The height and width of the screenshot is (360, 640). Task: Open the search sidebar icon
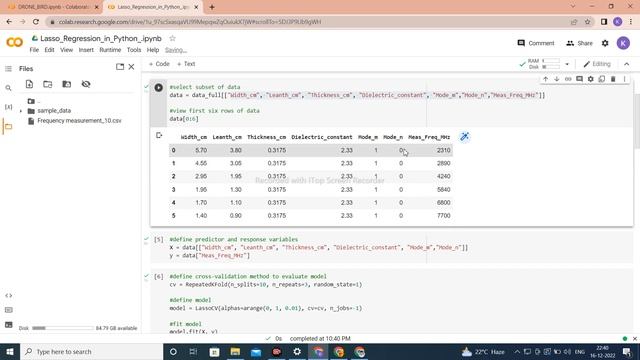point(8,88)
